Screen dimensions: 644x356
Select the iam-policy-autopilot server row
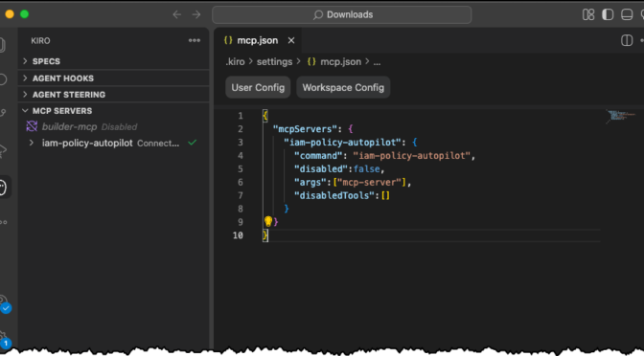[114, 144]
